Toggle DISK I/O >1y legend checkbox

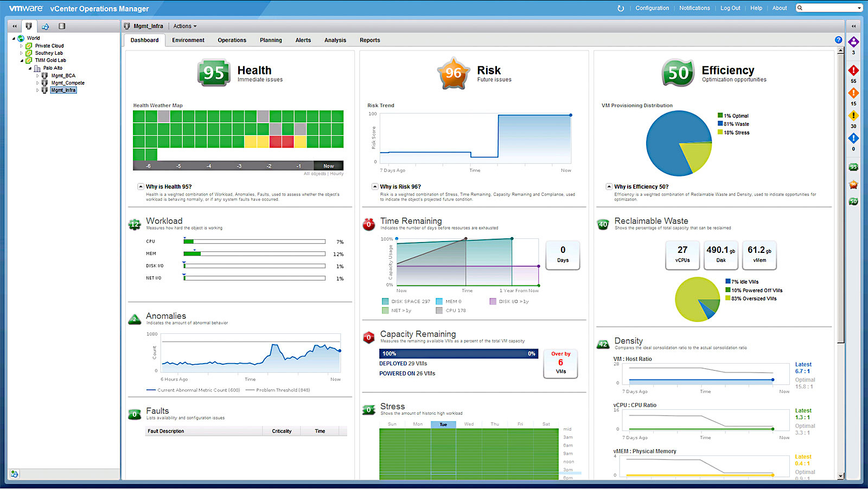click(x=493, y=301)
